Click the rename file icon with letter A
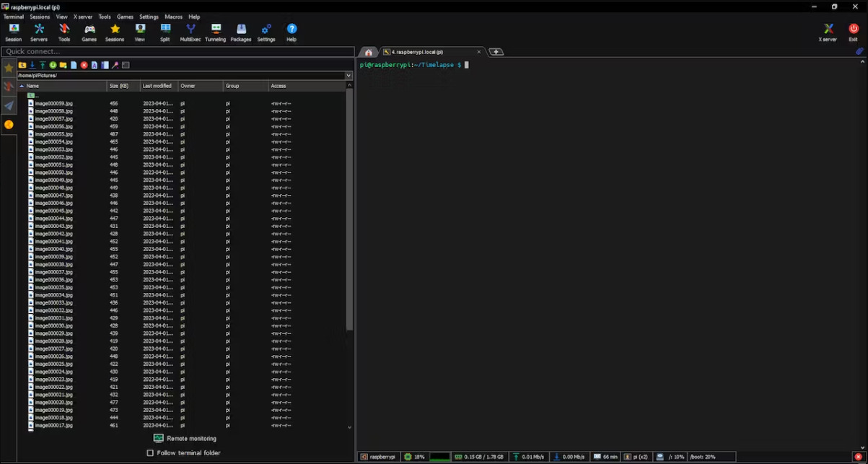Image resolution: width=868 pixels, height=464 pixels. click(95, 65)
